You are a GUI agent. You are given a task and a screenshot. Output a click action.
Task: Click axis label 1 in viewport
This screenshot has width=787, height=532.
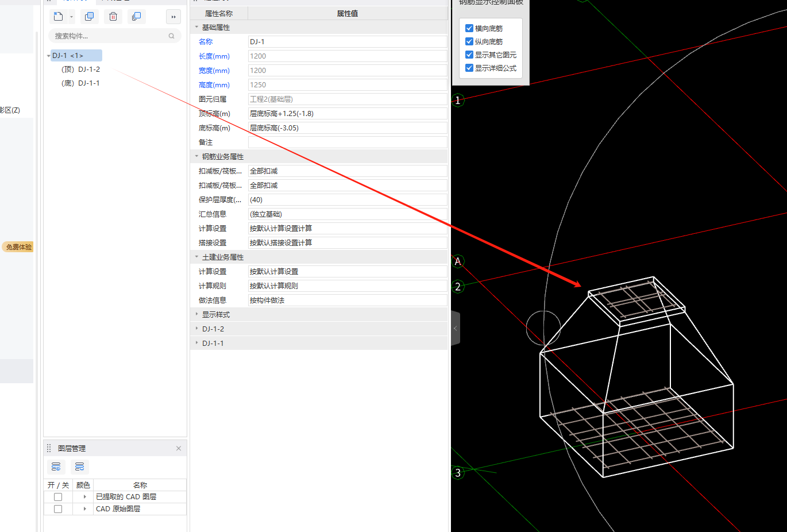pos(458,100)
